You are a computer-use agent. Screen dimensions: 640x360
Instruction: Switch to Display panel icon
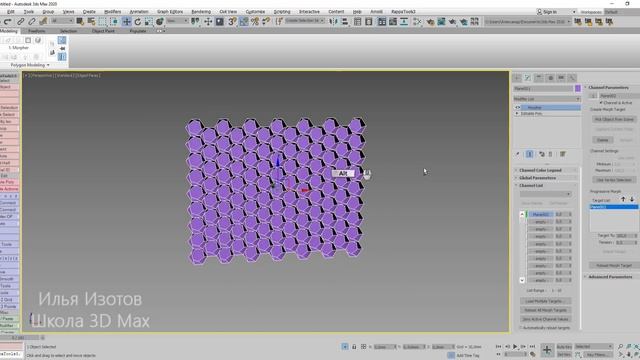(x=561, y=78)
